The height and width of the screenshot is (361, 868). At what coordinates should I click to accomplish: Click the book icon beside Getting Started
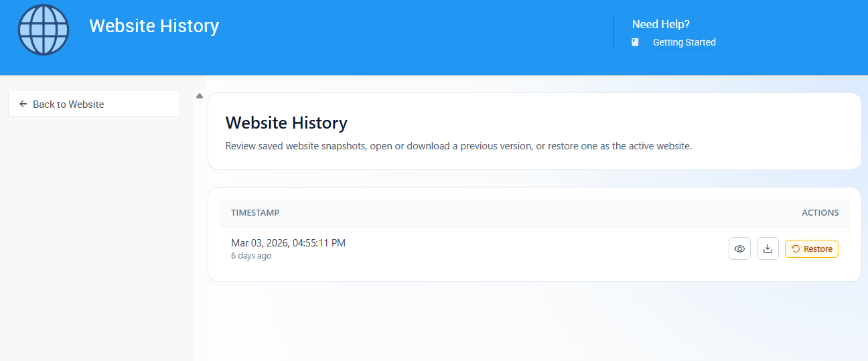tap(636, 42)
